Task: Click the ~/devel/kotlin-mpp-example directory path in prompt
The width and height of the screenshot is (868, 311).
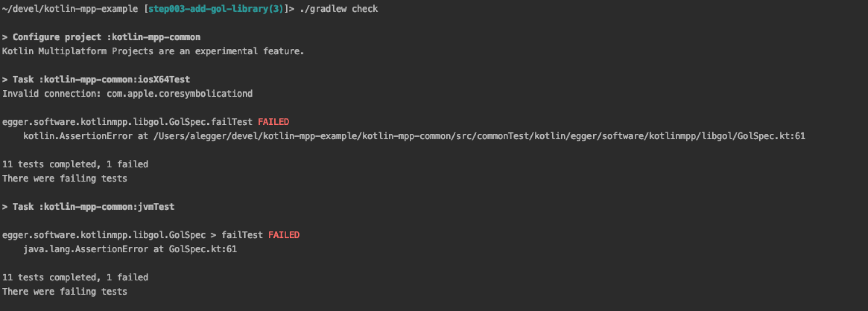Action: (x=70, y=9)
